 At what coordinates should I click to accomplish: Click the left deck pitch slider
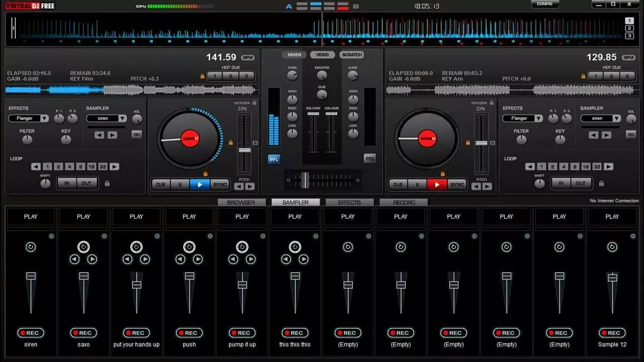point(245,150)
